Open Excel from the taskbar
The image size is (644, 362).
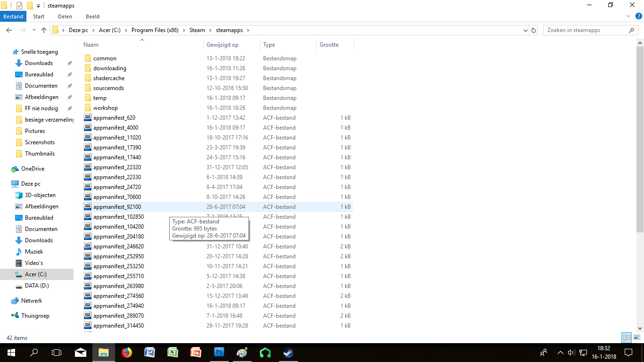(173, 352)
